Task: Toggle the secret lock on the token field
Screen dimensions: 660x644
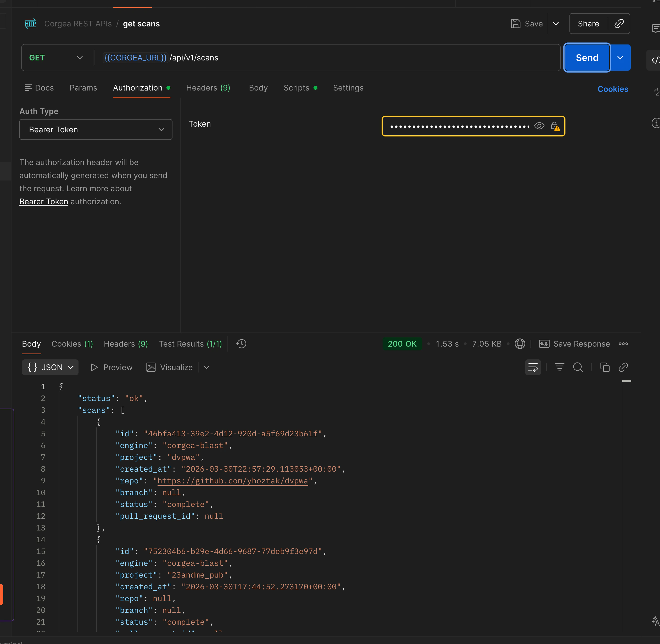Action: click(555, 126)
